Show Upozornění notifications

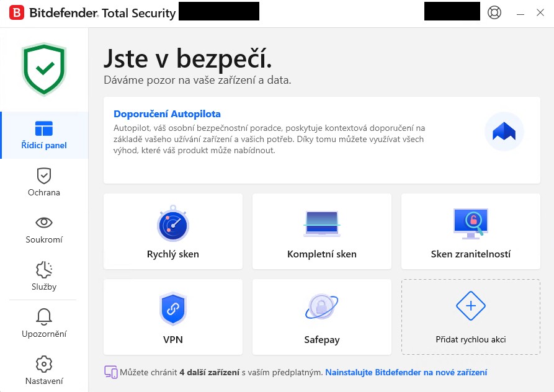pyautogui.click(x=44, y=324)
